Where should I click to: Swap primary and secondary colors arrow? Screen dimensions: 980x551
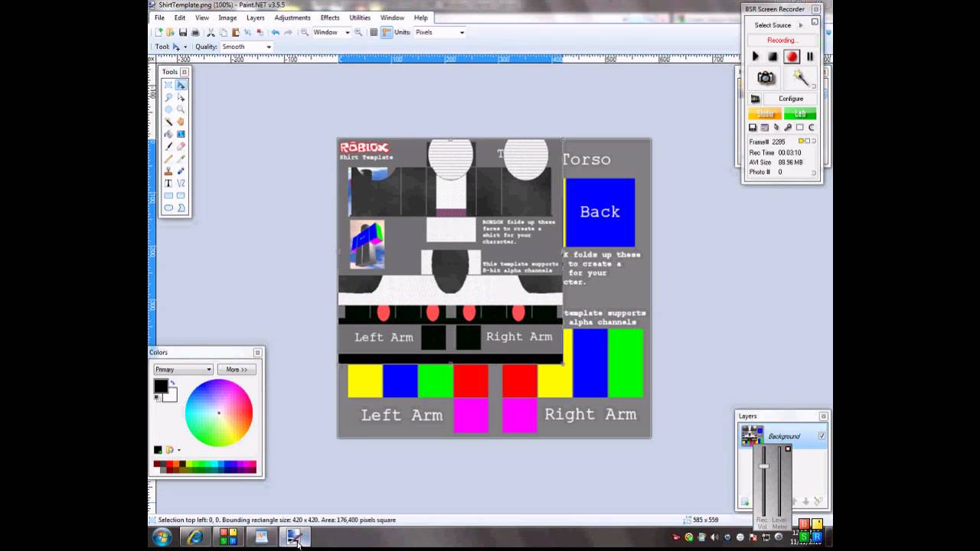coord(173,383)
